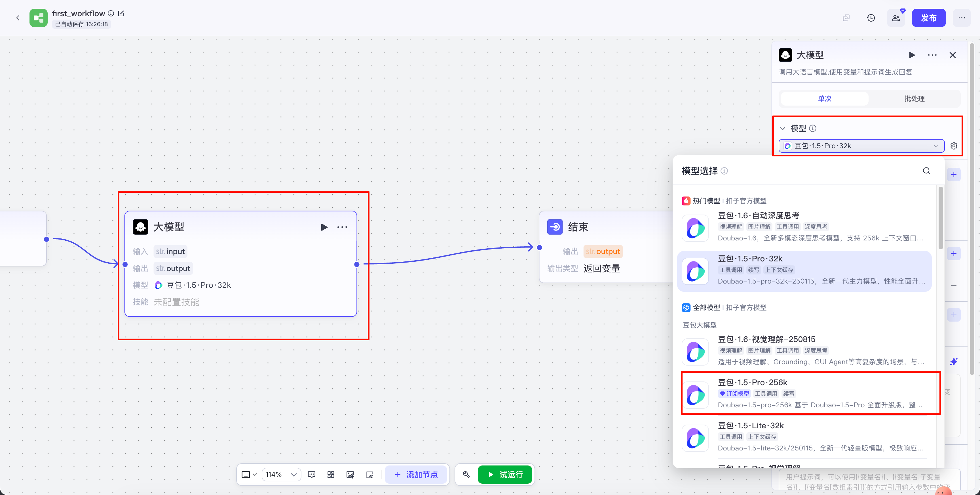
Task: Open the 大模型 node three-dot menu
Action: [342, 227]
